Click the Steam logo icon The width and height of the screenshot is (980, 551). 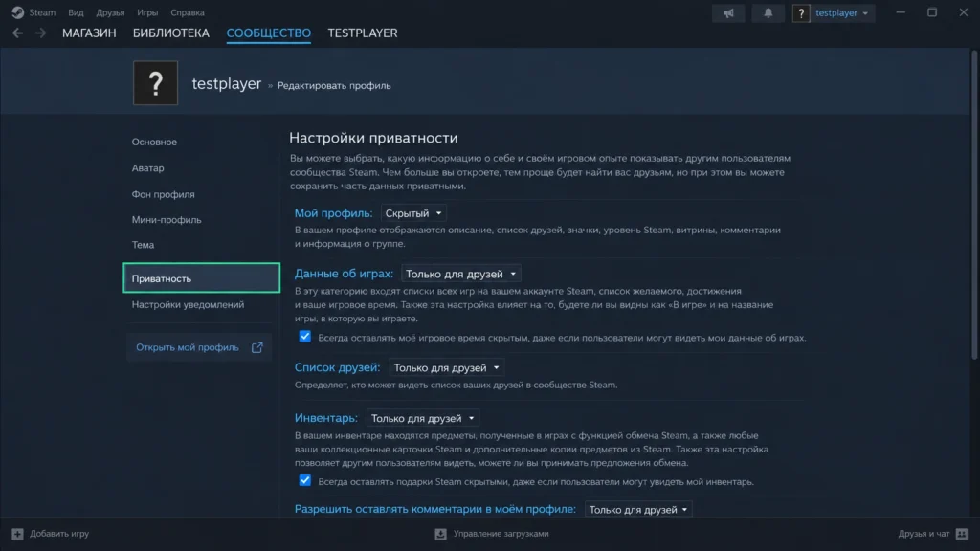17,12
